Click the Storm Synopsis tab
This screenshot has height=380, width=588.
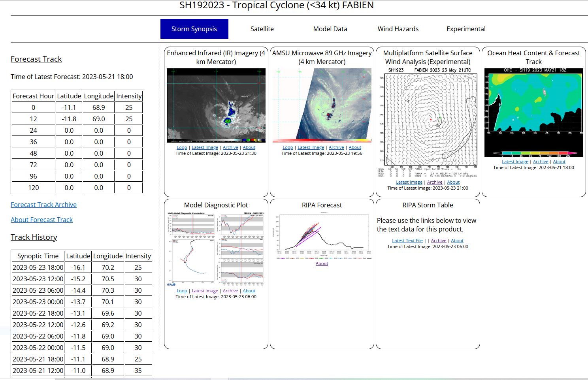[x=194, y=29]
